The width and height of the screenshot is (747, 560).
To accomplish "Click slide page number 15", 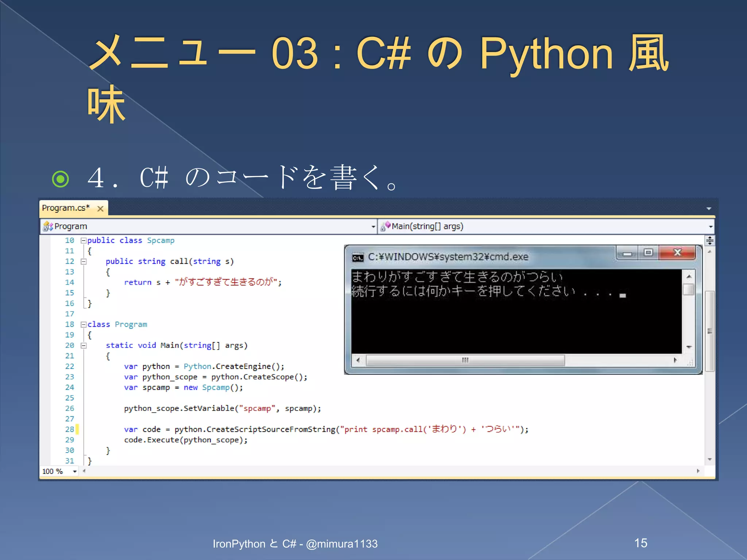I will [x=641, y=543].
